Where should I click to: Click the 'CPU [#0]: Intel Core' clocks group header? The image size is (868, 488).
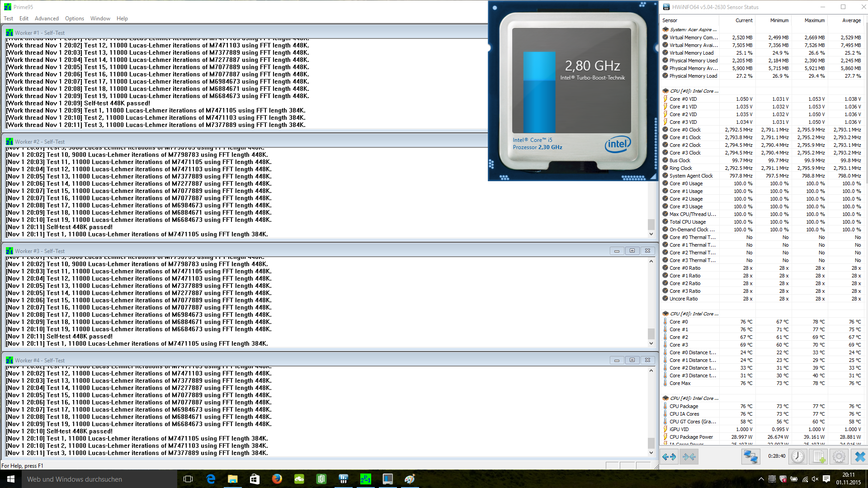pyautogui.click(x=694, y=91)
